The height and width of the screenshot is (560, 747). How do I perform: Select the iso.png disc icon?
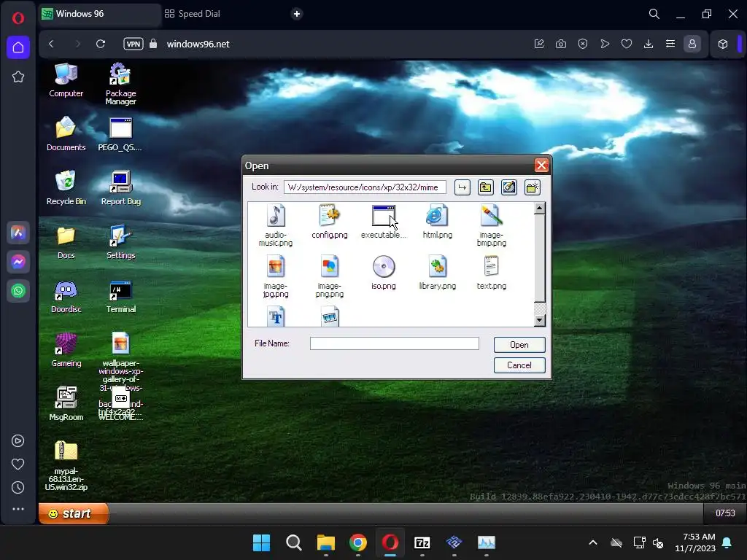(384, 267)
